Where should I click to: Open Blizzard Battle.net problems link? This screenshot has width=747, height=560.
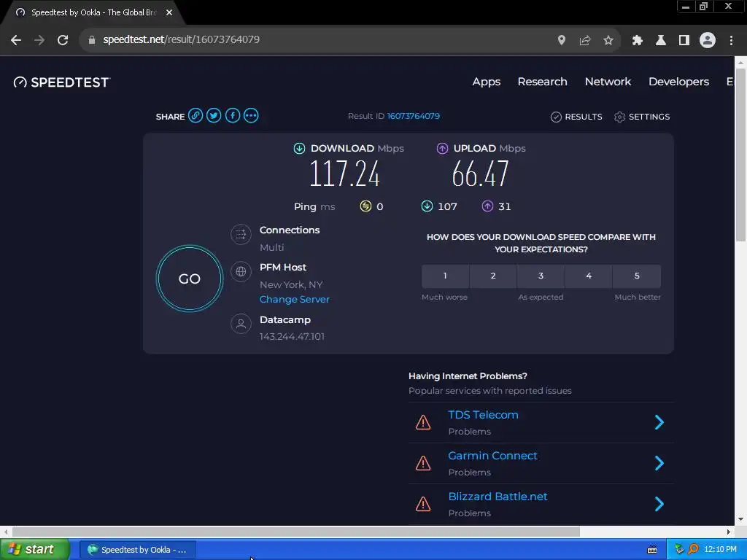498,497
